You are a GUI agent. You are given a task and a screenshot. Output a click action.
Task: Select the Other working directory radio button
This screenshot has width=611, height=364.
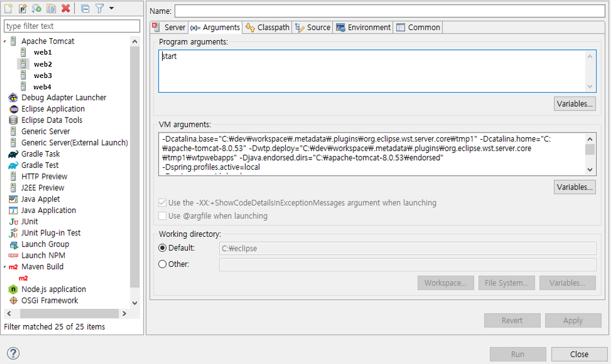point(163,264)
